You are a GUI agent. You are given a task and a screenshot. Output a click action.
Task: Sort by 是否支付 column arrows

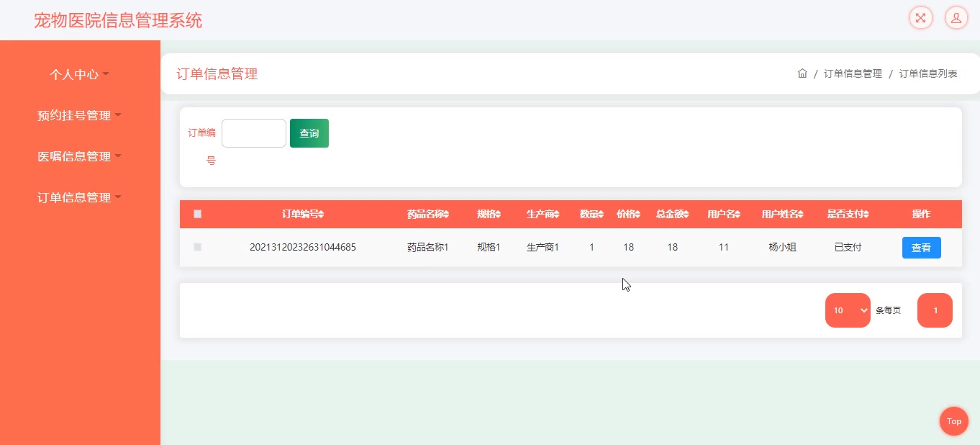pyautogui.click(x=866, y=215)
